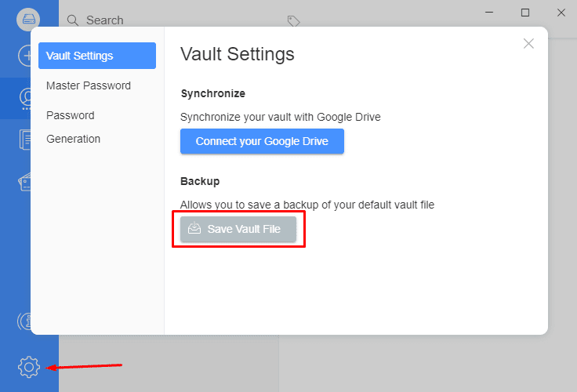Screen dimensions: 577x392
Task: Open settings via the gear icon
Action: [x=29, y=367]
